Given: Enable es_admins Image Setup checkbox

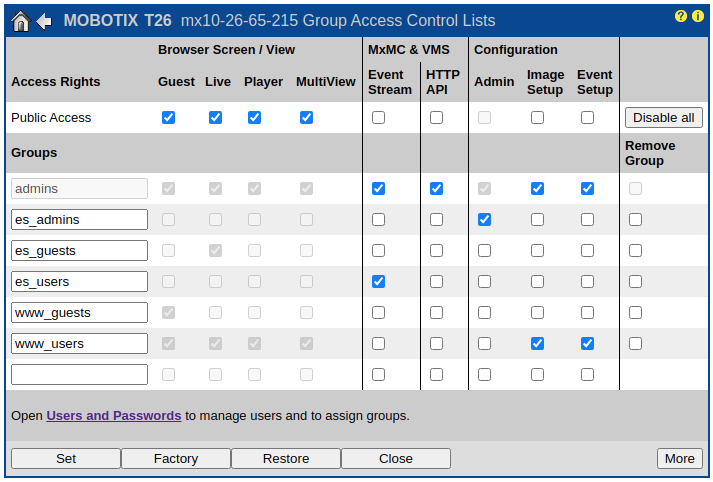Looking at the screenshot, I should pos(537,220).
